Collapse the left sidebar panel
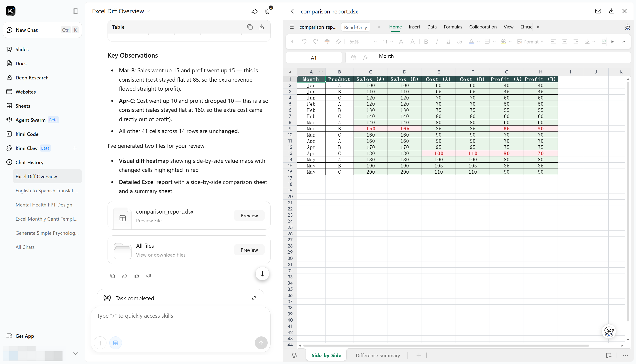The width and height of the screenshot is (636, 364). tap(75, 11)
